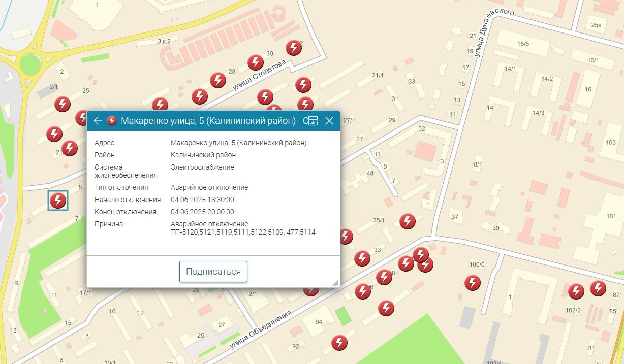Open outage marker next to building 28
Image resolution: width=624 pixels, height=364 pixels.
[x=218, y=80]
